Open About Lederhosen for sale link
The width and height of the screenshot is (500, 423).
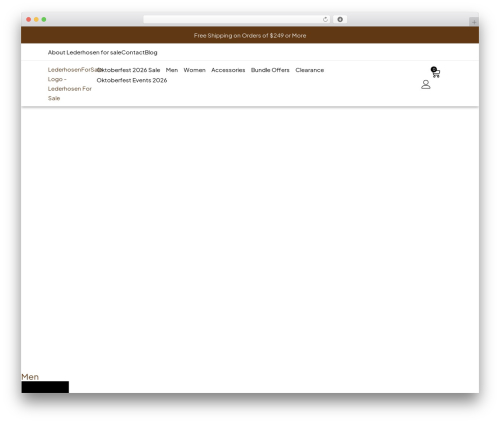click(x=84, y=52)
